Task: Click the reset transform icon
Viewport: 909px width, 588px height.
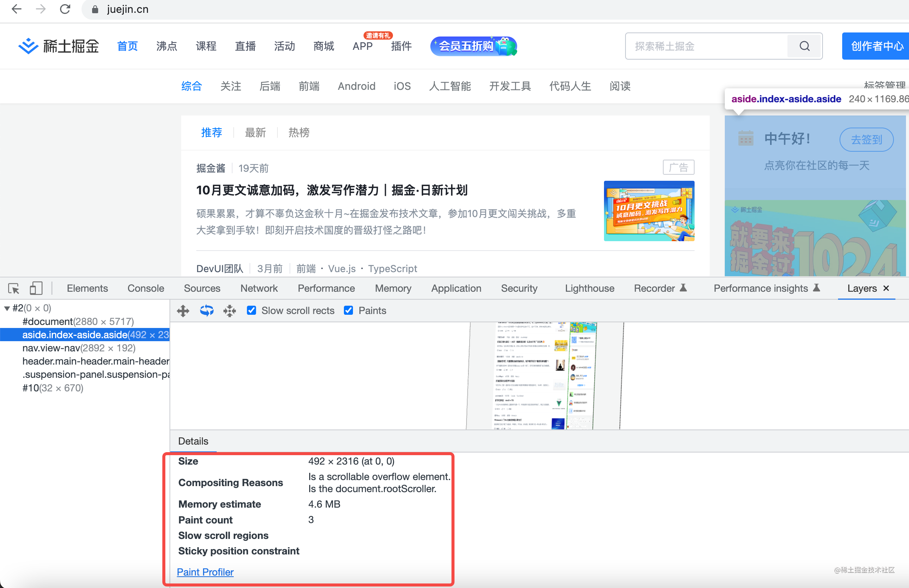Action: 230,311
